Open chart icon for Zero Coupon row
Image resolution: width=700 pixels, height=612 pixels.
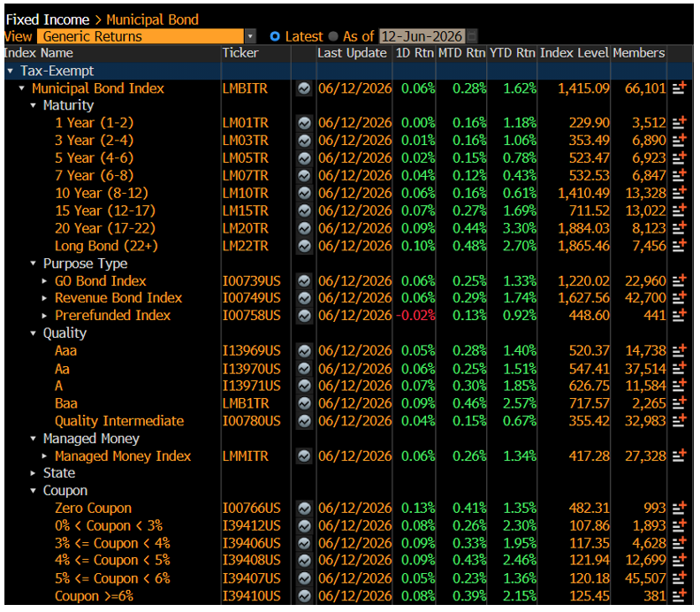[x=304, y=509]
